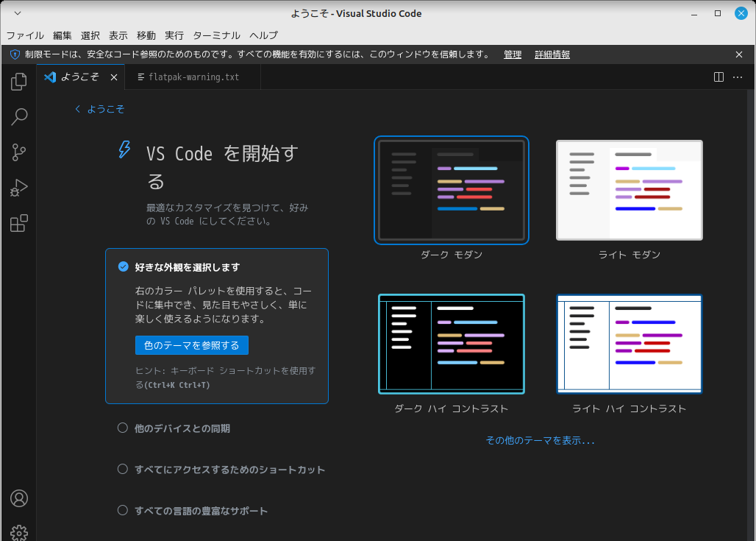The height and width of the screenshot is (541, 756).
Task: Open the editor more actions ellipsis
Action: pos(738,77)
